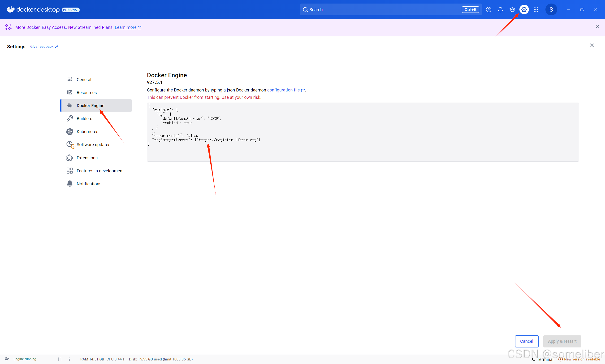Image resolution: width=605 pixels, height=364 pixels.
Task: Click the Give feedback link
Action: pyautogui.click(x=44, y=47)
